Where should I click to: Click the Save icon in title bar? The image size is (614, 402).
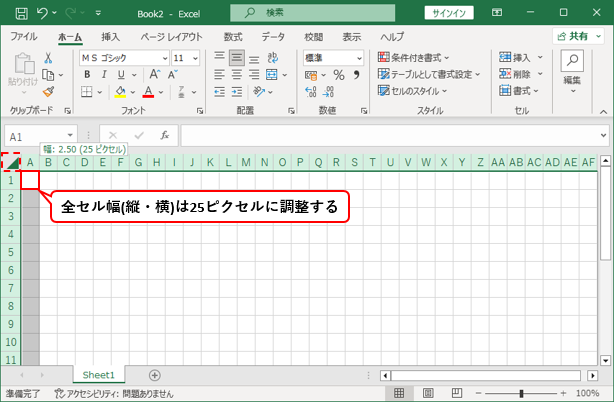point(21,13)
